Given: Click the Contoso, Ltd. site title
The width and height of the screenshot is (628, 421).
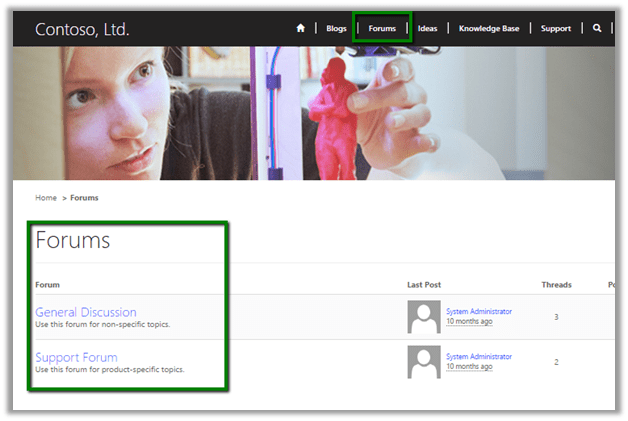Looking at the screenshot, I should click(x=82, y=29).
